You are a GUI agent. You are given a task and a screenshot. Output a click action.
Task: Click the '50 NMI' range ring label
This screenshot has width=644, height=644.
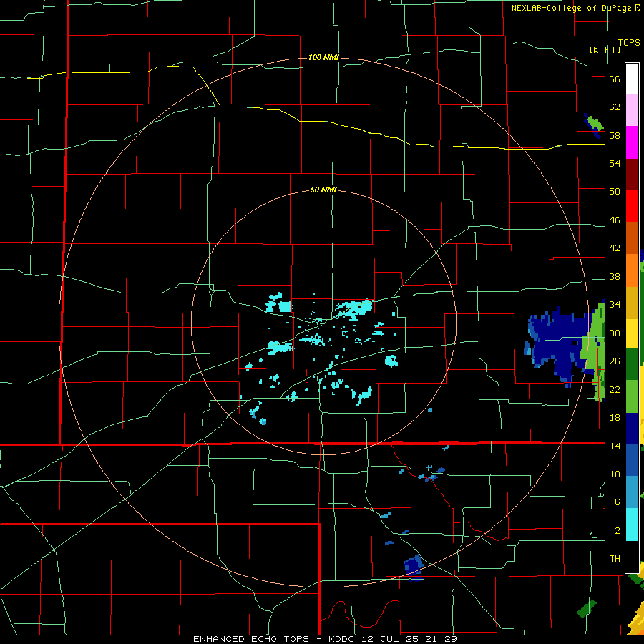tap(323, 190)
